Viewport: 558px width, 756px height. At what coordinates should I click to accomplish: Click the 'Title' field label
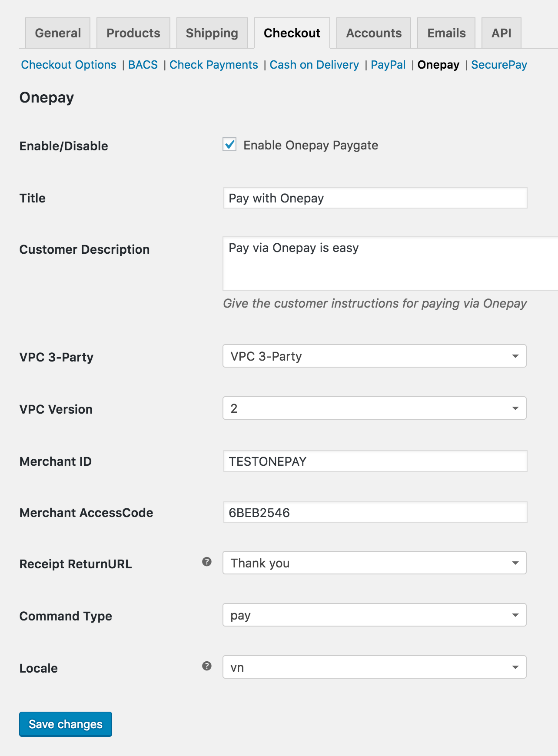(x=33, y=198)
